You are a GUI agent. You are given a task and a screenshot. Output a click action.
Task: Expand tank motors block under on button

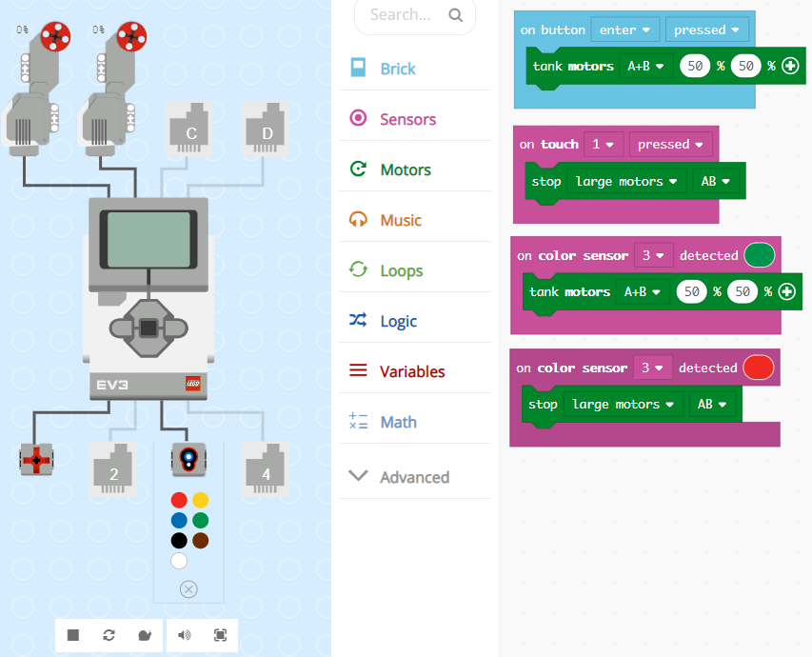tap(790, 66)
